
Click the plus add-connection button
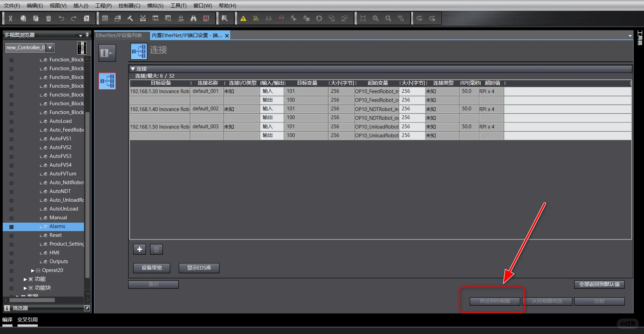pyautogui.click(x=140, y=249)
